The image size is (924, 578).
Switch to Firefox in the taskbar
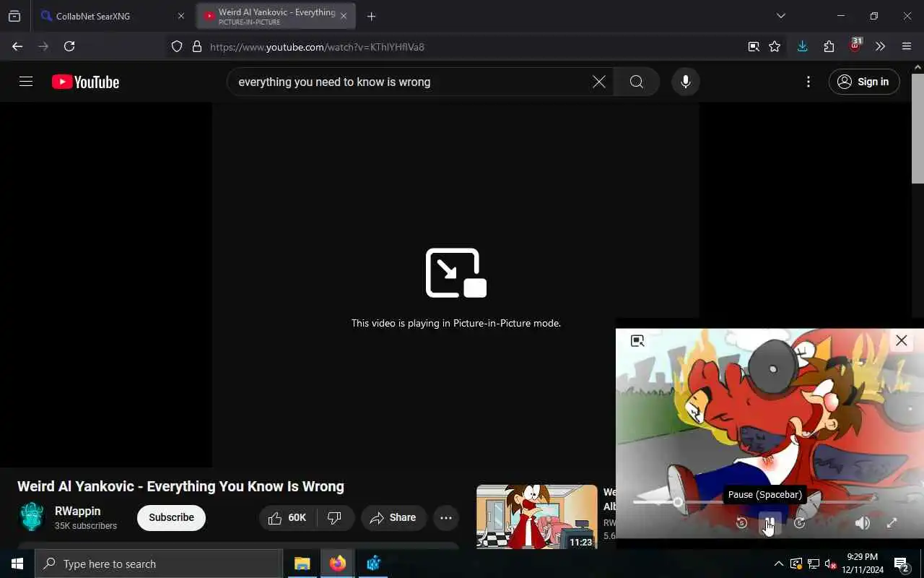click(337, 564)
